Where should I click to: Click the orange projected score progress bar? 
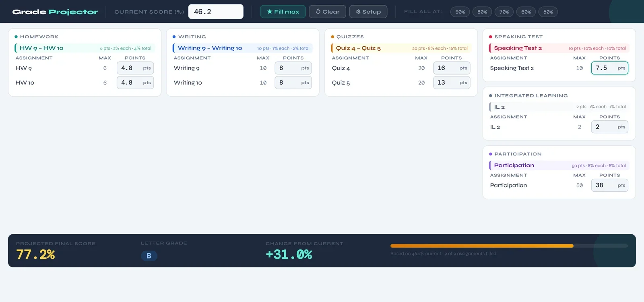pos(482,246)
